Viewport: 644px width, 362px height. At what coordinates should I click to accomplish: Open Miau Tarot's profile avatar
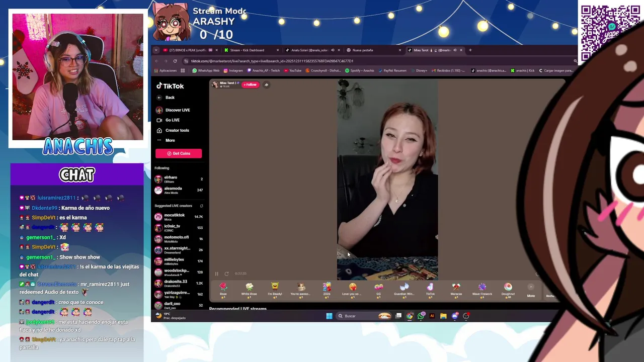click(x=215, y=84)
